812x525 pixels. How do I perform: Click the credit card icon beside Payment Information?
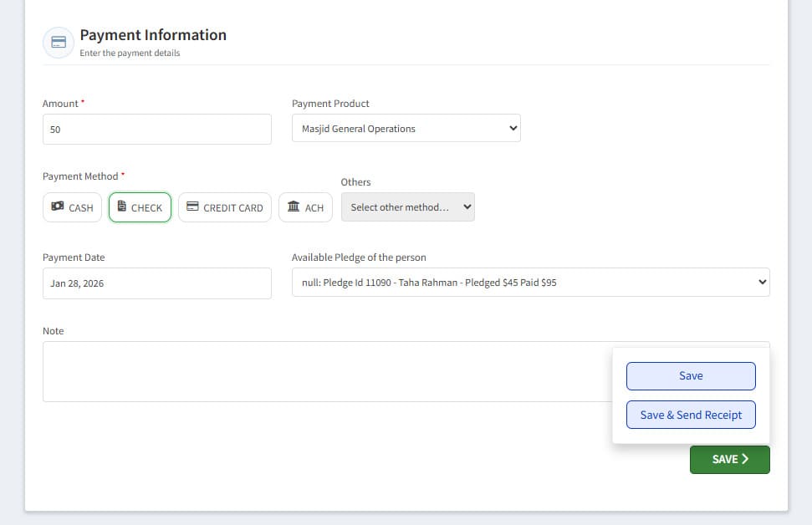point(59,43)
